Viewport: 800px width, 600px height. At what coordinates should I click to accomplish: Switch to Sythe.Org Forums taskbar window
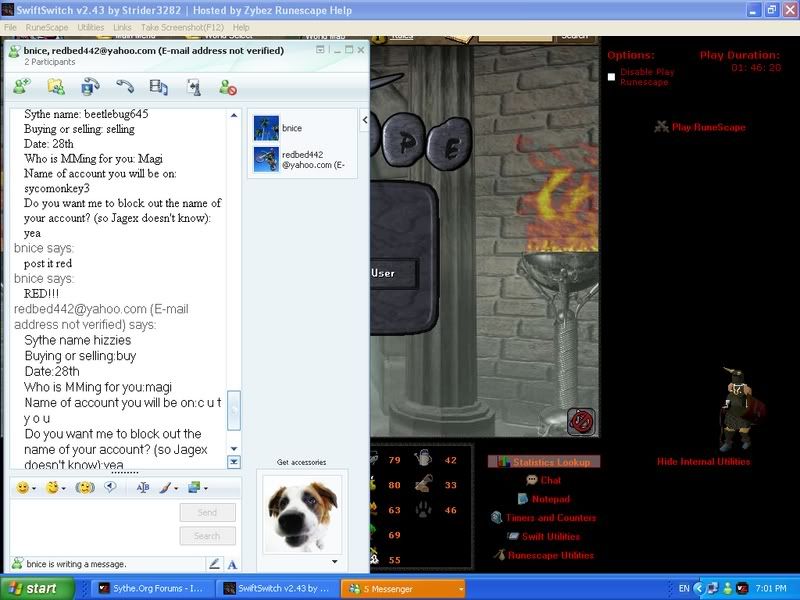(x=152, y=588)
